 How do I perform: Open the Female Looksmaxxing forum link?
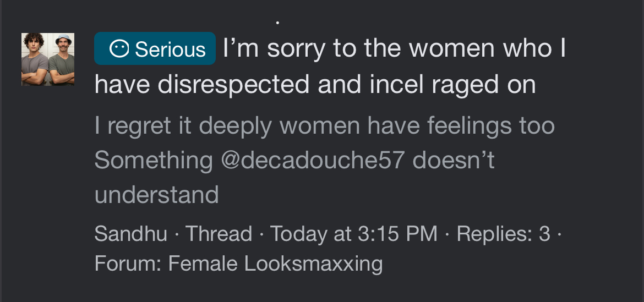coord(275,263)
